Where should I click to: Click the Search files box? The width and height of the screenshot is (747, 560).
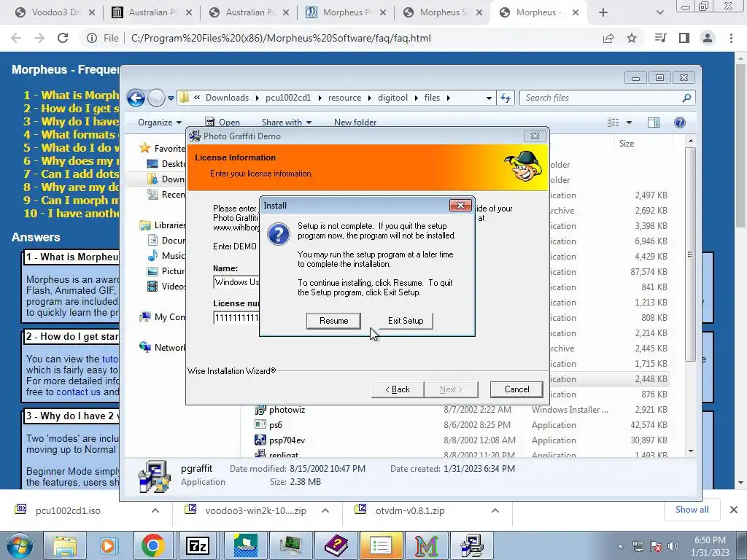[607, 98]
